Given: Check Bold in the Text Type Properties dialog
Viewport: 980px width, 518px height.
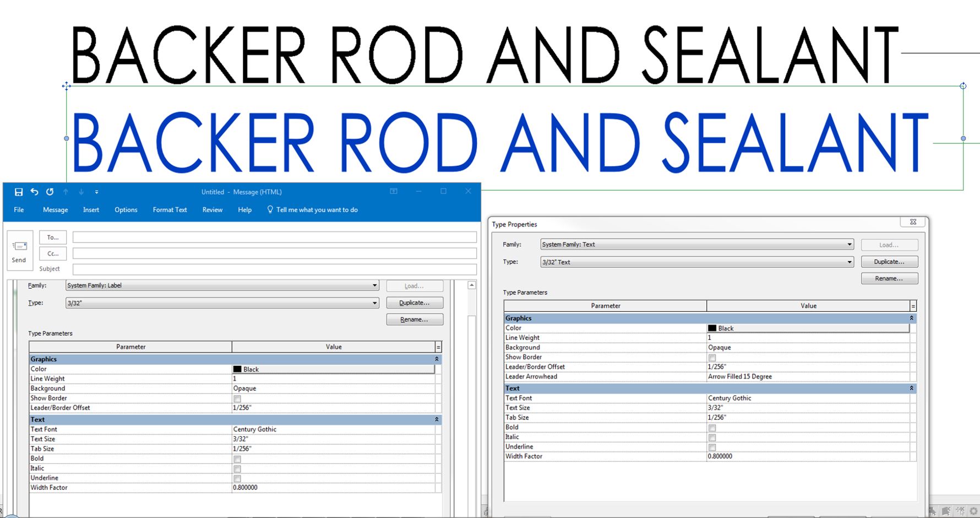Looking at the screenshot, I should (x=712, y=428).
